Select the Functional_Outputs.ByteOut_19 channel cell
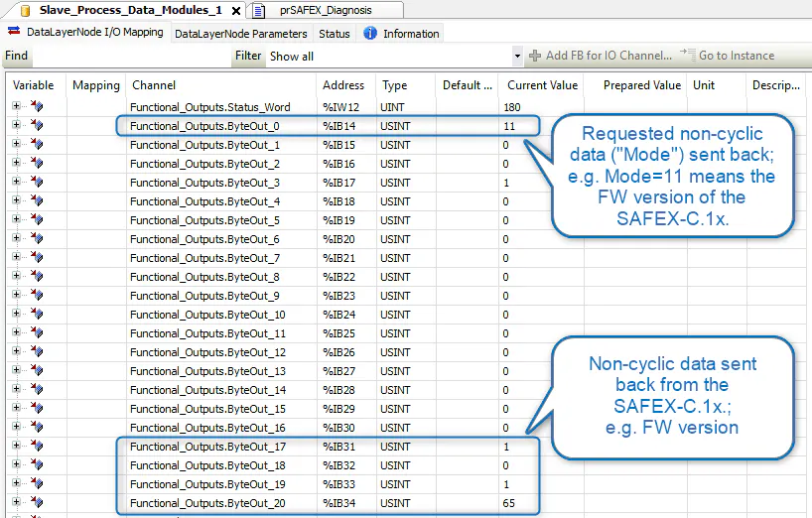This screenshot has height=518, width=812. pos(207,484)
